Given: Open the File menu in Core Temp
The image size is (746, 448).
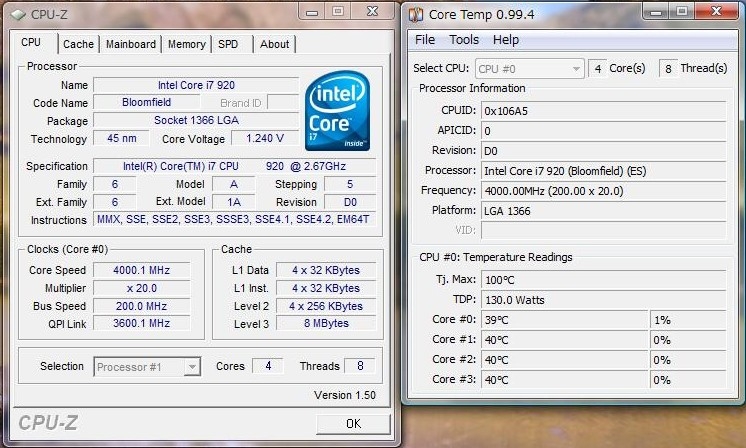Looking at the screenshot, I should click(x=425, y=40).
